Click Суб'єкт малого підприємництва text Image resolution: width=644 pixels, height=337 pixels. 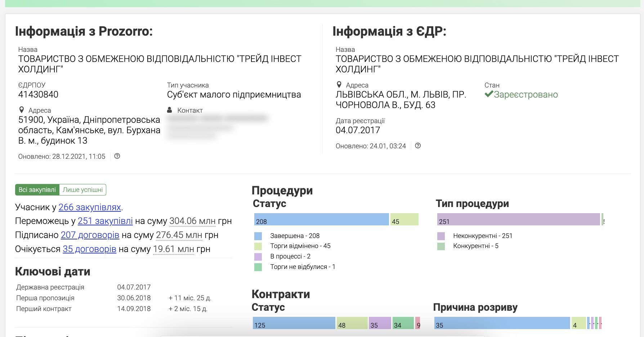[234, 94]
